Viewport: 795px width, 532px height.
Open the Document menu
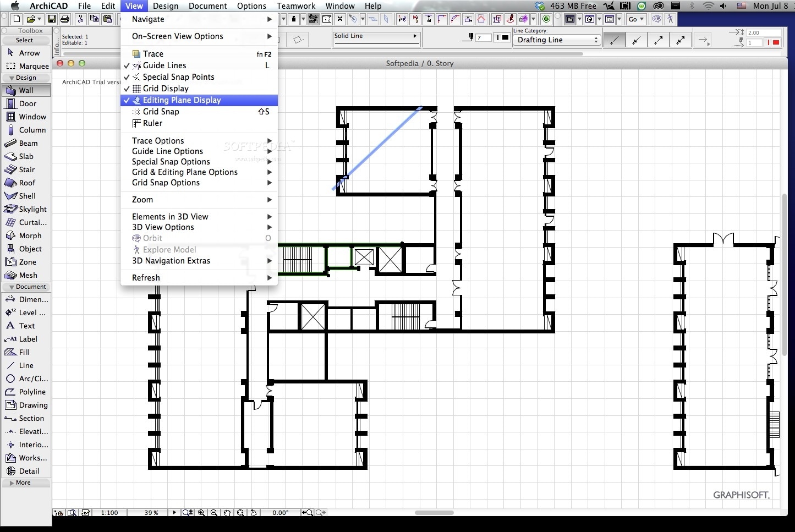tap(207, 6)
